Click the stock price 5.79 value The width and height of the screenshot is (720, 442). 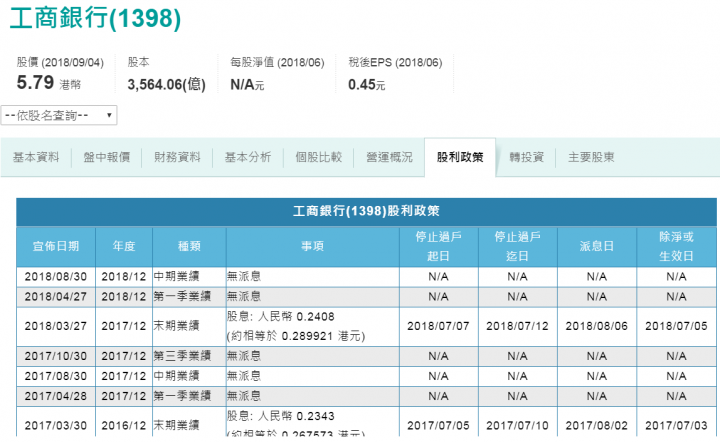pyautogui.click(x=35, y=83)
